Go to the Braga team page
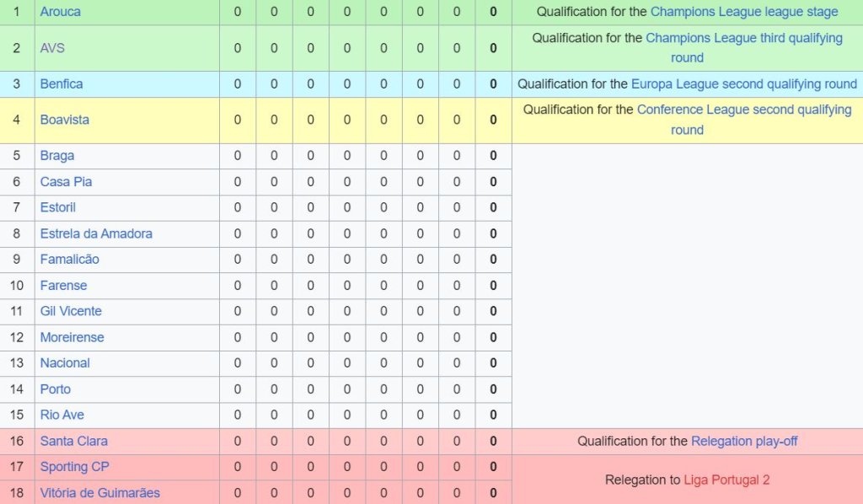 57,156
